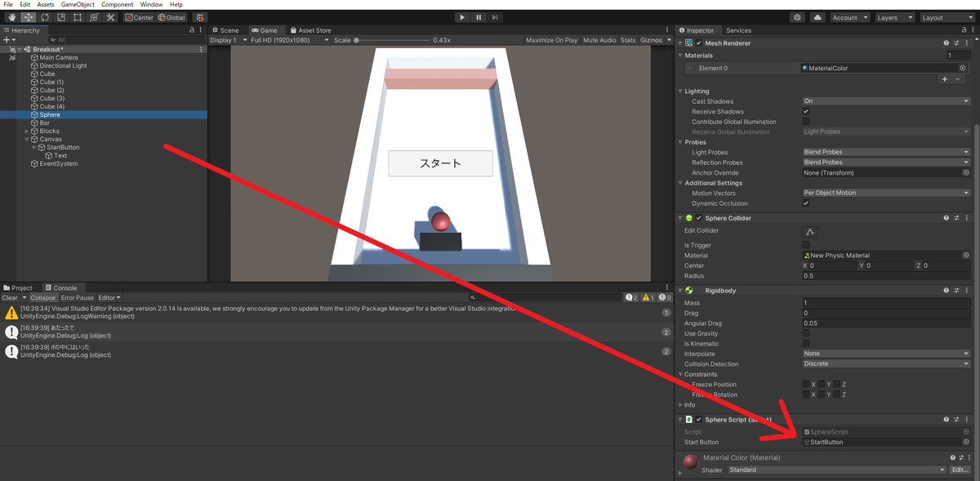The image size is (980, 481).
Task: Clear the Console log
Action: tap(10, 298)
